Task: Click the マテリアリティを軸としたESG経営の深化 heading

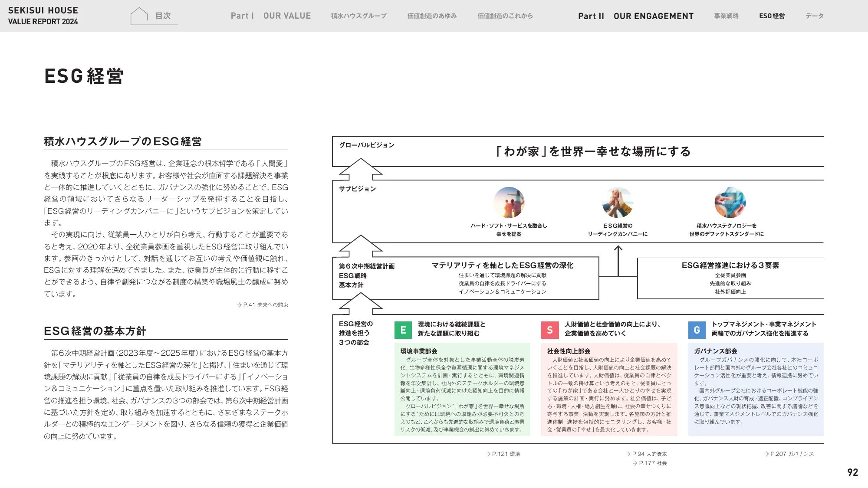Action: tap(503, 265)
